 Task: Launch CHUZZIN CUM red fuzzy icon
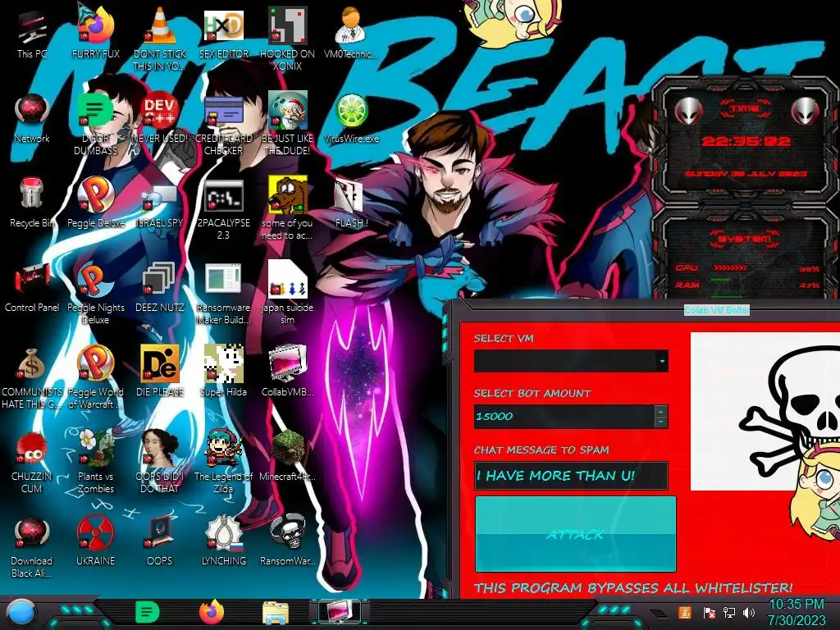coord(32,462)
